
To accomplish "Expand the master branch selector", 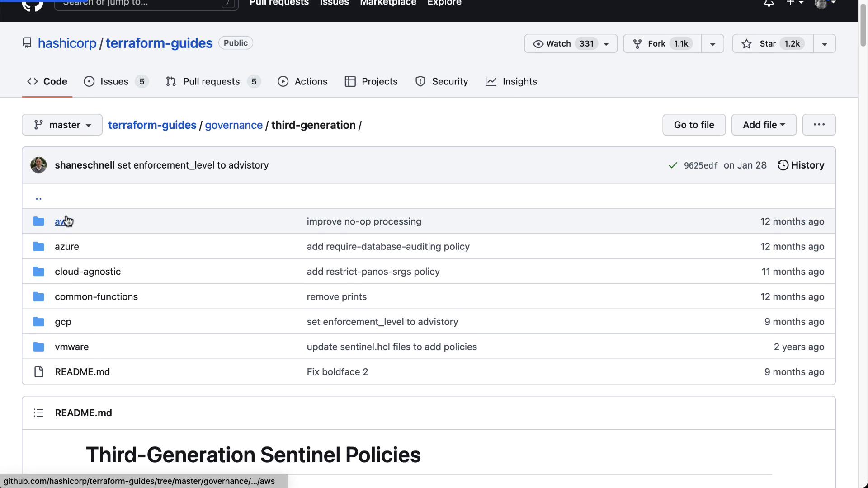I will [x=62, y=125].
